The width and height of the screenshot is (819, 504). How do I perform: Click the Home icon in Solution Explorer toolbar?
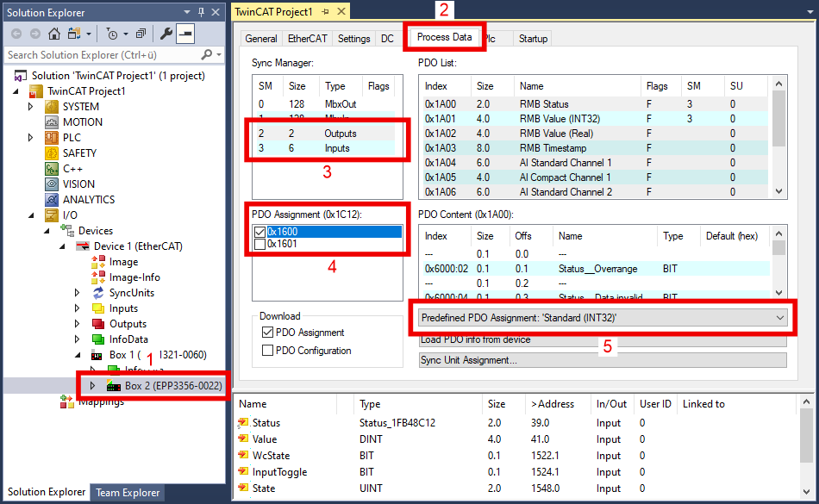coord(53,34)
